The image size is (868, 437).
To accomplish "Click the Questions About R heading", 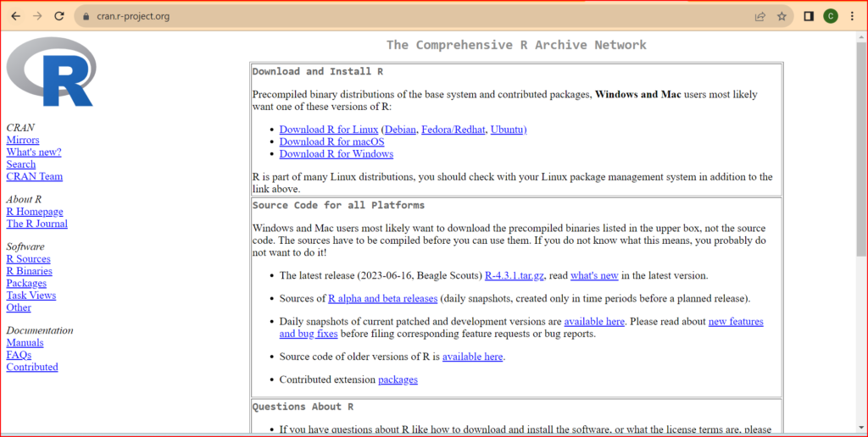I will 303,407.
